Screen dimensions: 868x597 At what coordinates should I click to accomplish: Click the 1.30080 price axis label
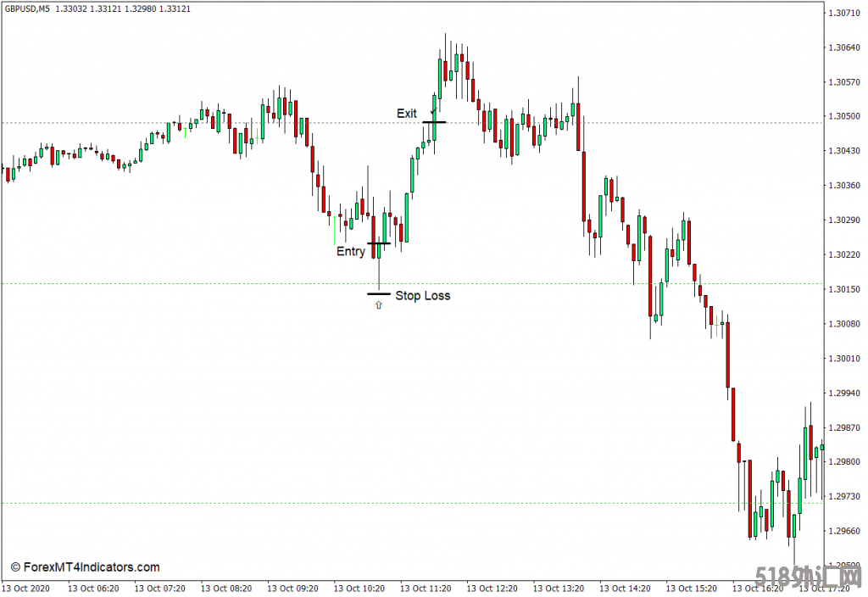(844, 323)
